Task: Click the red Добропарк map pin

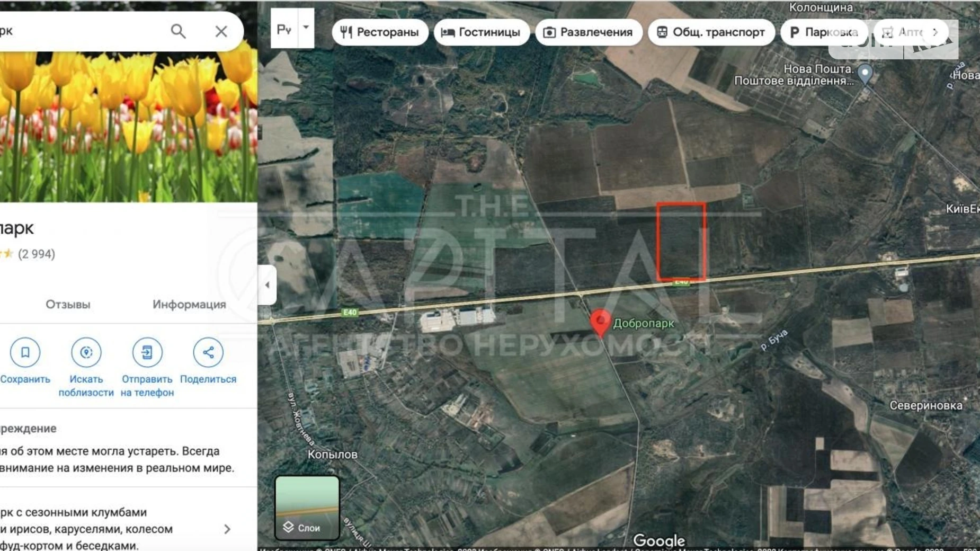Action: 600,321
